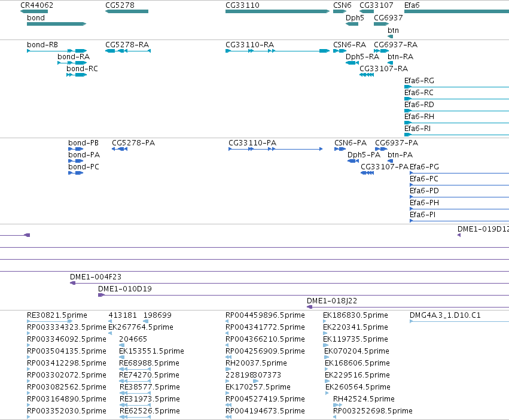This screenshot has width=509, height=420.
Task: Select the DME1-018J22 clone
Action: click(408, 307)
